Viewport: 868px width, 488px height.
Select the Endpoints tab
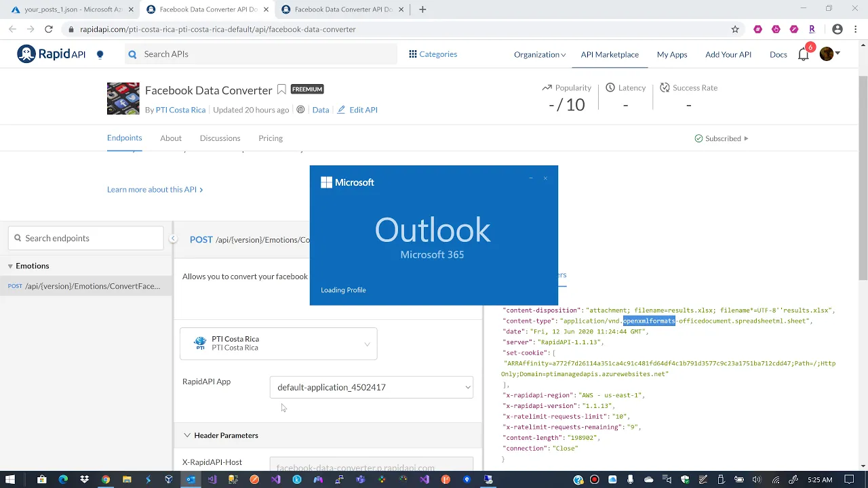tap(124, 138)
